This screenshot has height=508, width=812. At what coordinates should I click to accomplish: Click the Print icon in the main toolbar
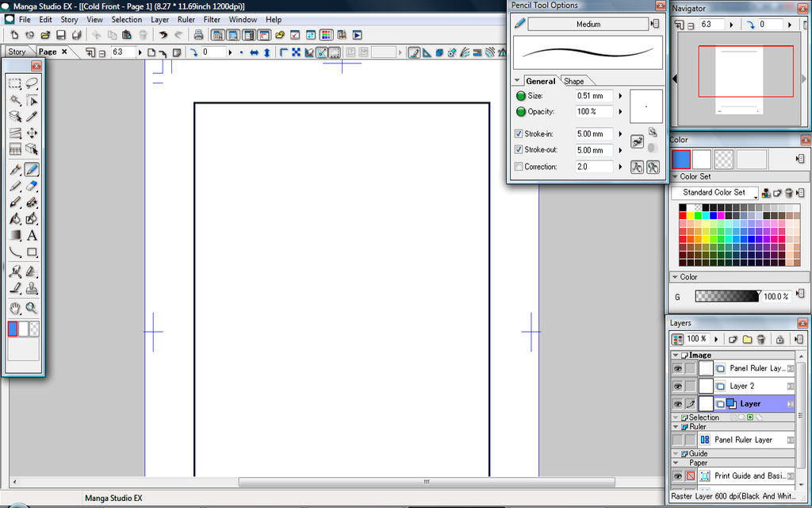(x=198, y=35)
